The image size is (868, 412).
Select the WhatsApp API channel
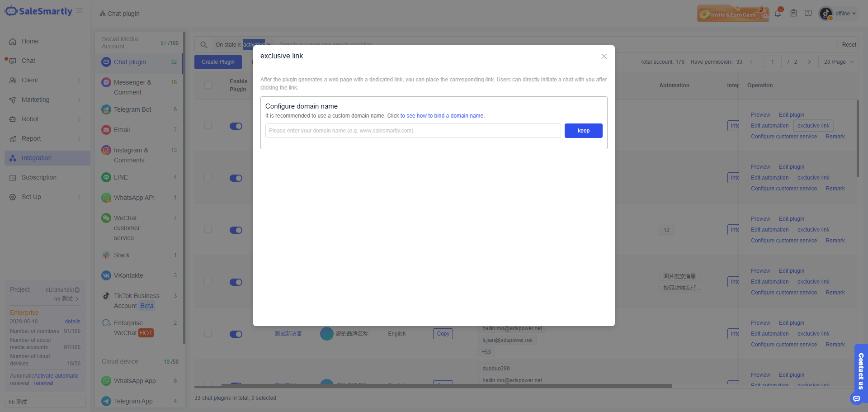click(134, 198)
